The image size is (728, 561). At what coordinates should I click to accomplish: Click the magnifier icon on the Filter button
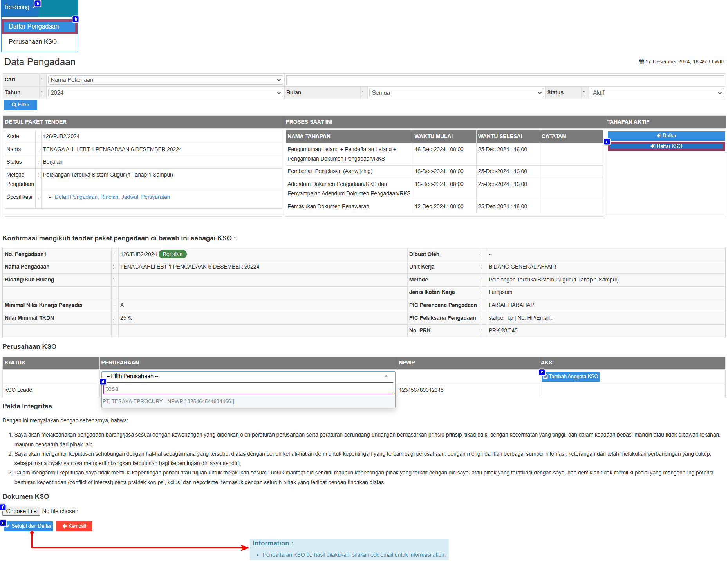pos(14,105)
